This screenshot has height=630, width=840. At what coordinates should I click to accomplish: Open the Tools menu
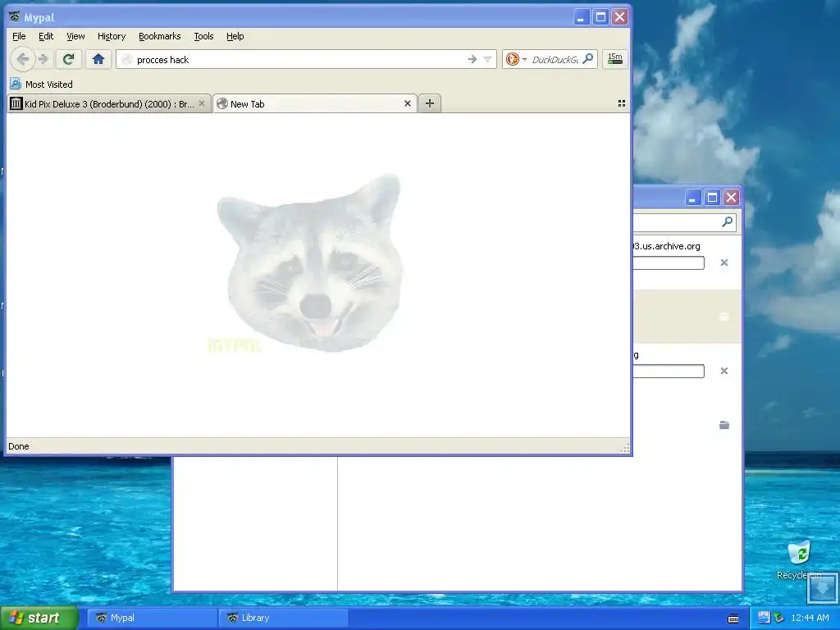[x=203, y=36]
